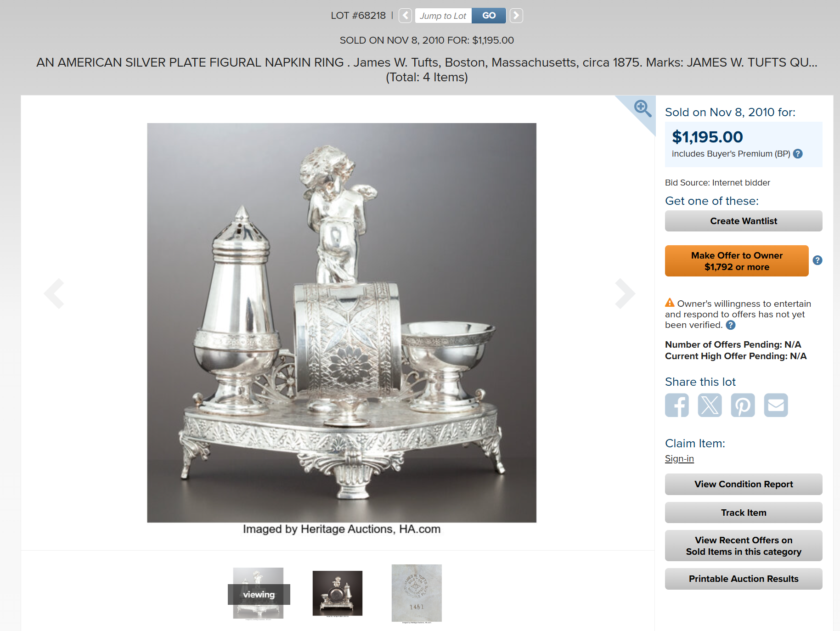Share this lot on Pinterest

(x=743, y=405)
